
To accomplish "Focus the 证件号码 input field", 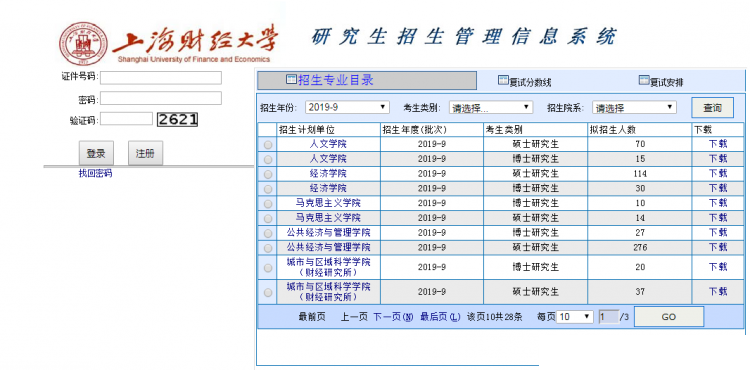I will click(x=161, y=77).
